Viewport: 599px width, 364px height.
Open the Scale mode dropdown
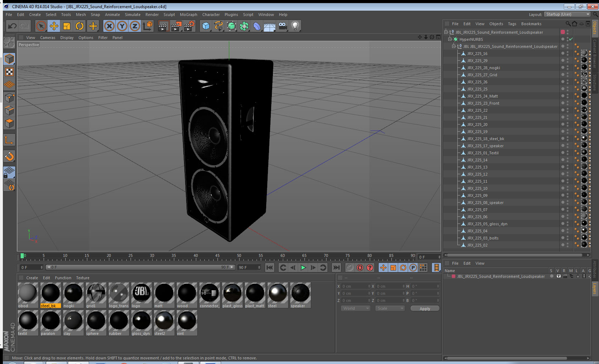tap(390, 308)
